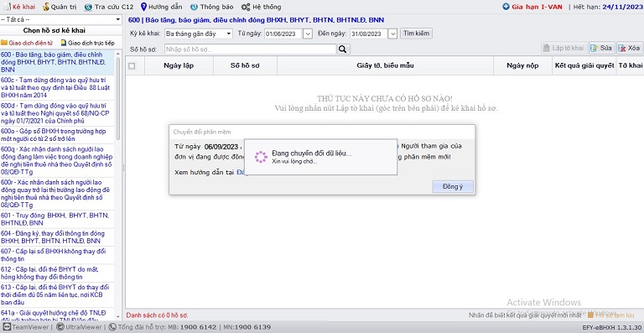Viewport: 644px width, 333px height.
Task: Open the Kỳ kê khai dropdown
Action: pyautogui.click(x=199, y=34)
